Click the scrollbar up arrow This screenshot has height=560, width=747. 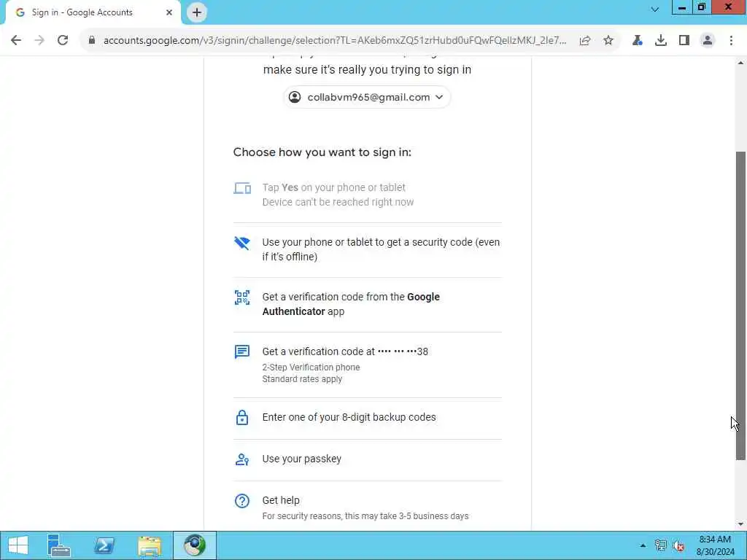coord(740,63)
